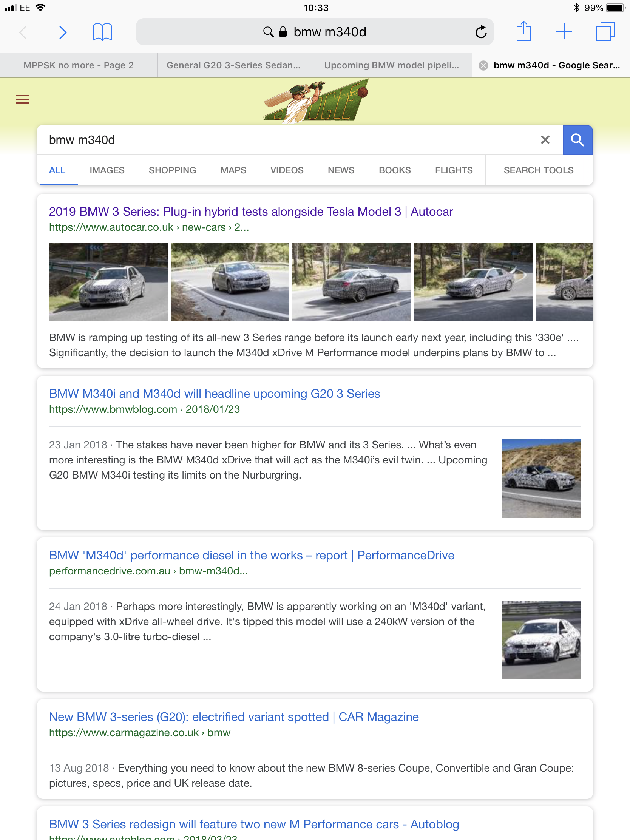Go back with Safari back arrow
Screen dimensions: 630x840
(x=23, y=32)
